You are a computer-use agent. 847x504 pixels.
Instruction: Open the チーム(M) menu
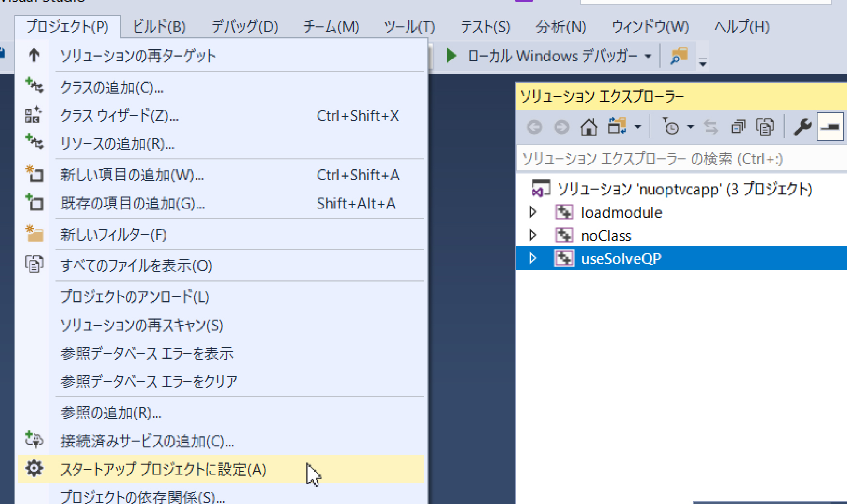tap(332, 27)
